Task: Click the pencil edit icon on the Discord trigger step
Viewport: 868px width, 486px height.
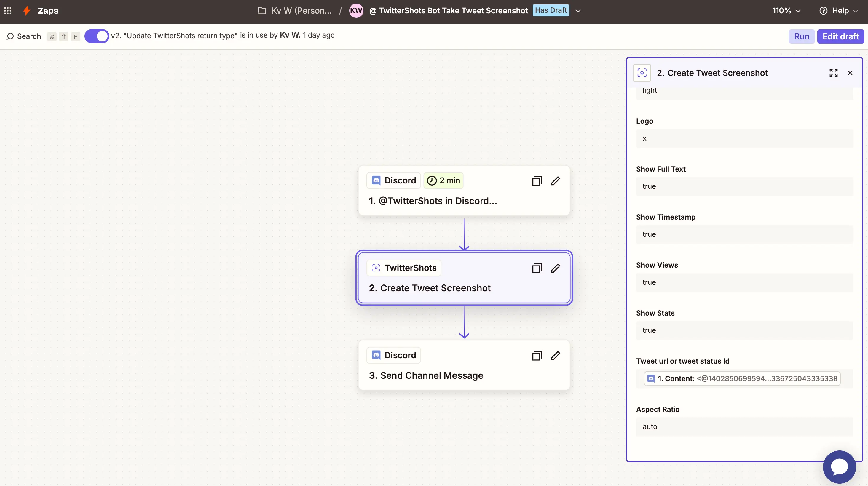Action: click(555, 181)
